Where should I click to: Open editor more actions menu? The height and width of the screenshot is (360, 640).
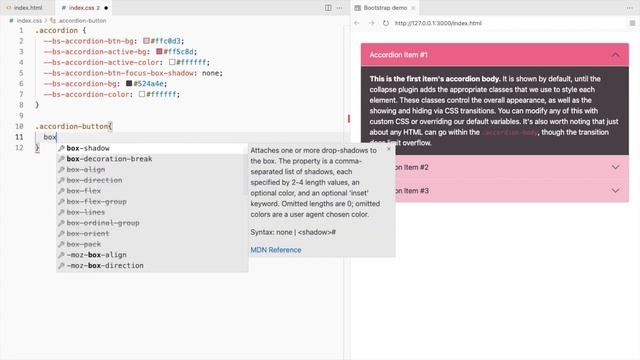click(340, 8)
